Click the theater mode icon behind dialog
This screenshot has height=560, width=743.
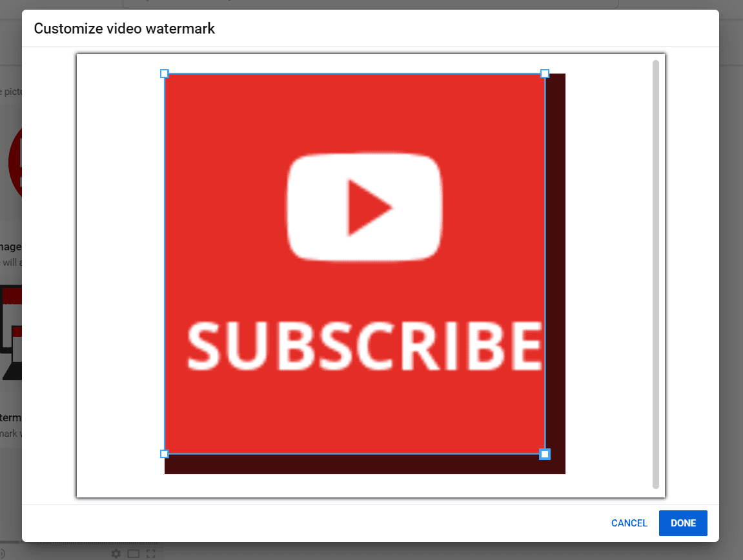(x=134, y=554)
